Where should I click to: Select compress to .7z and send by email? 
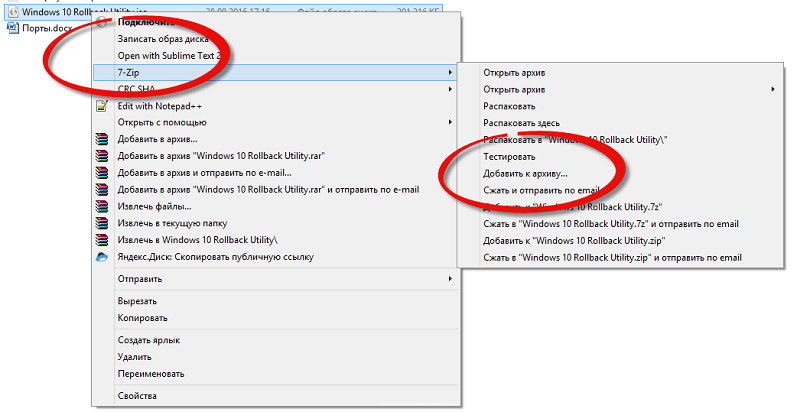coord(611,224)
